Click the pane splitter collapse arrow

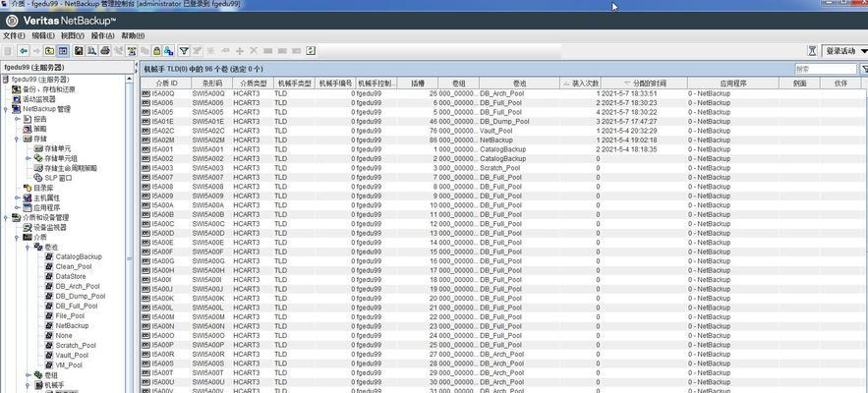click(x=137, y=66)
